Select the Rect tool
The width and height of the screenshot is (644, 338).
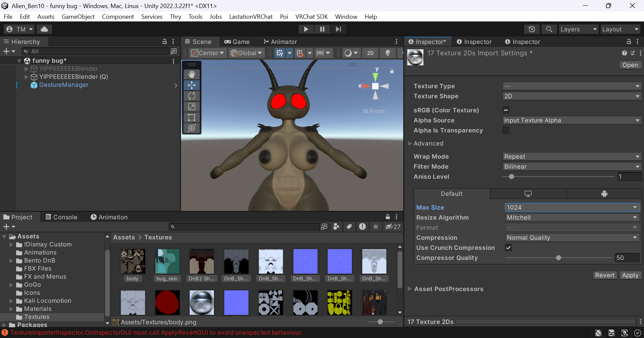click(x=192, y=117)
